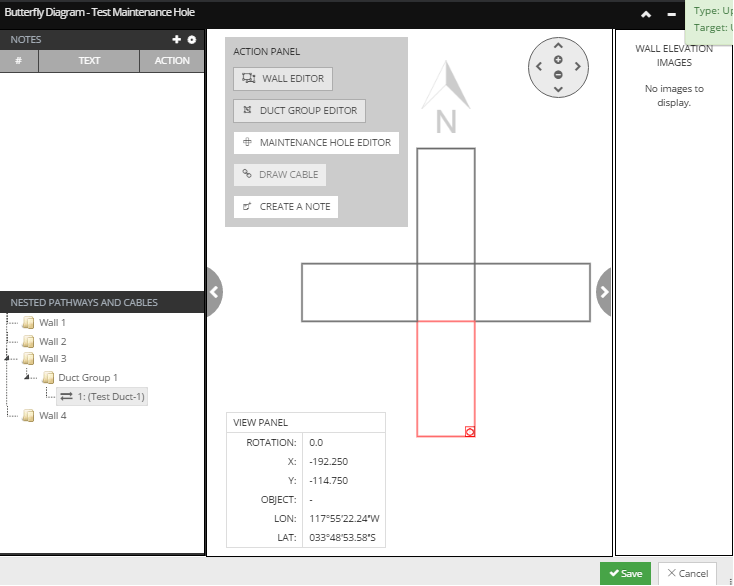Image resolution: width=734 pixels, height=586 pixels.
Task: Open notes settings gear icon
Action: (192, 40)
